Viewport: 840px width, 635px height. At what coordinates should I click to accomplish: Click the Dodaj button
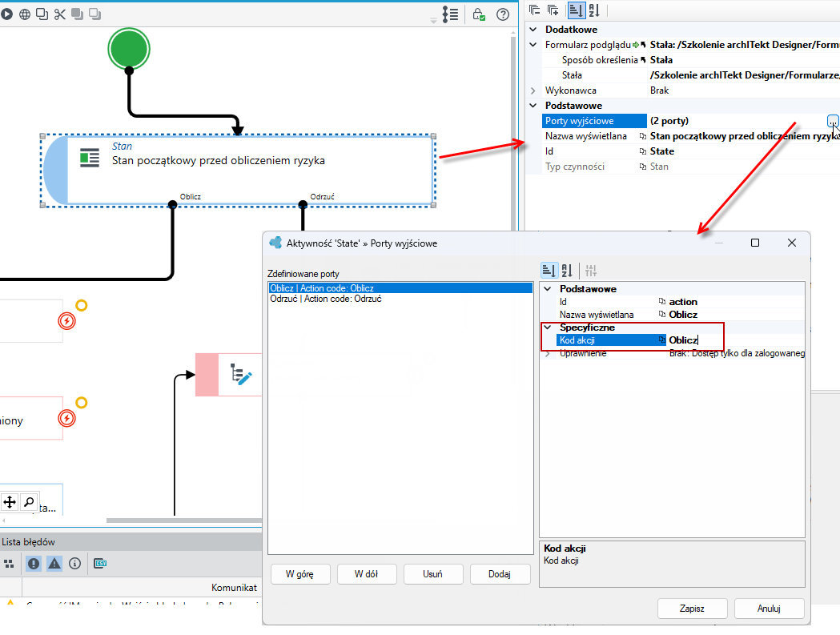(500, 574)
